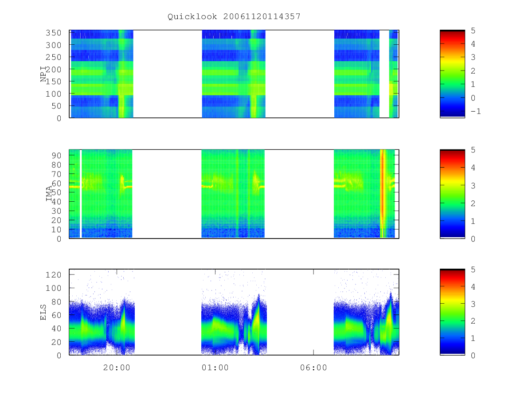The width and height of the screenshot is (532, 399).
Task: Select the NPI axis label
Action: click(x=44, y=74)
